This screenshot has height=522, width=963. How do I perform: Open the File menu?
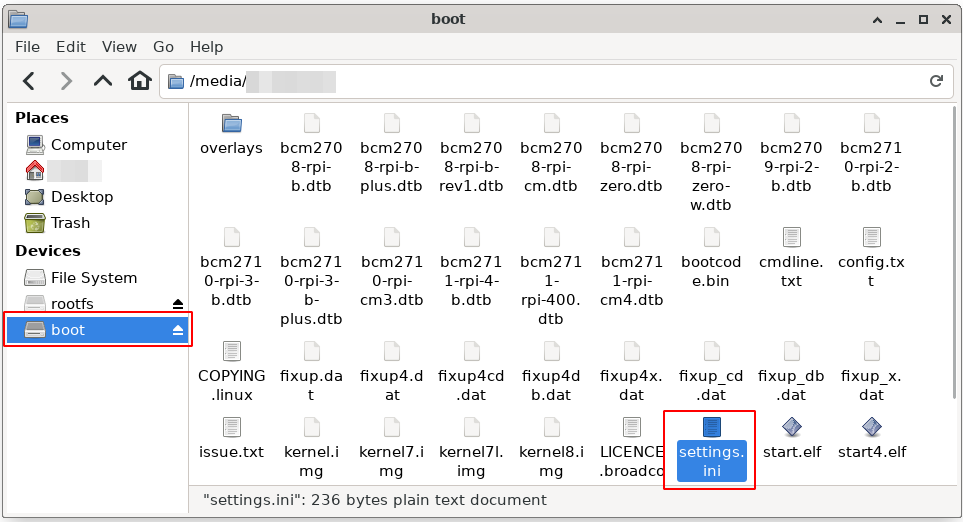click(x=28, y=47)
